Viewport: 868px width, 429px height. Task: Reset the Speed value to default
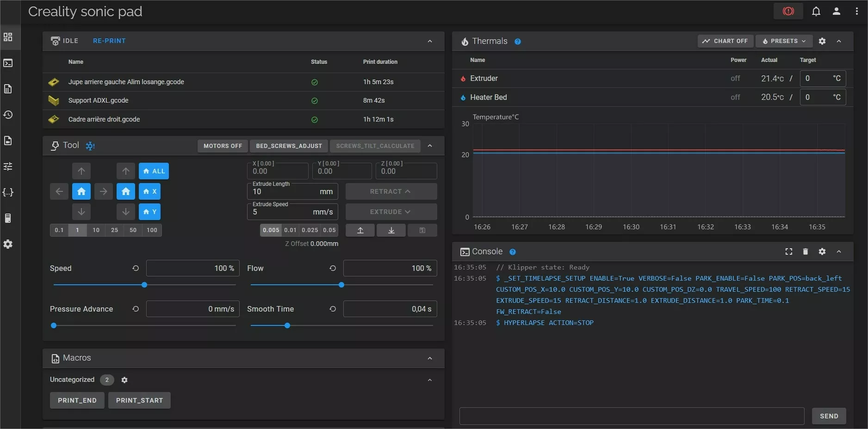click(136, 268)
